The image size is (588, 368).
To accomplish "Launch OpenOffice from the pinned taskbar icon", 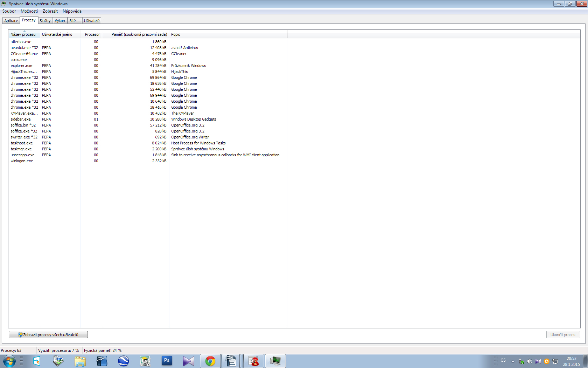I will (x=102, y=361).
